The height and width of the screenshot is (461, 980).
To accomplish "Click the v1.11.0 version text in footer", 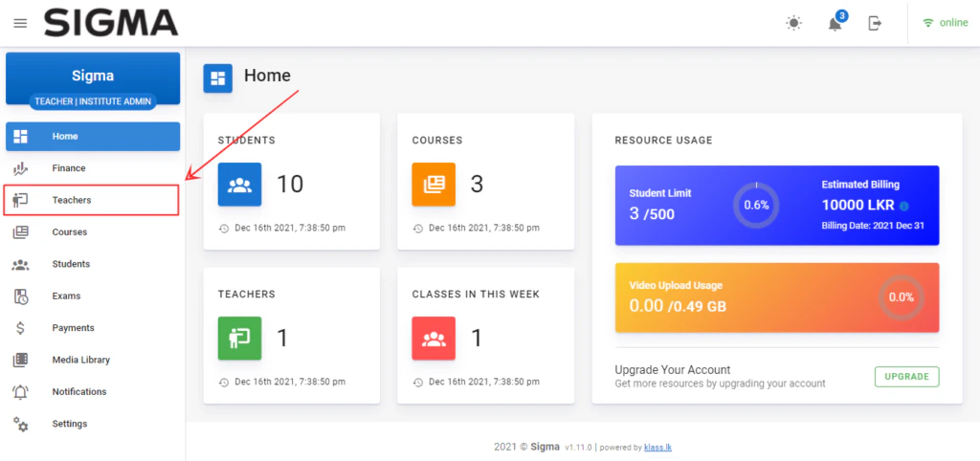I will 578,448.
